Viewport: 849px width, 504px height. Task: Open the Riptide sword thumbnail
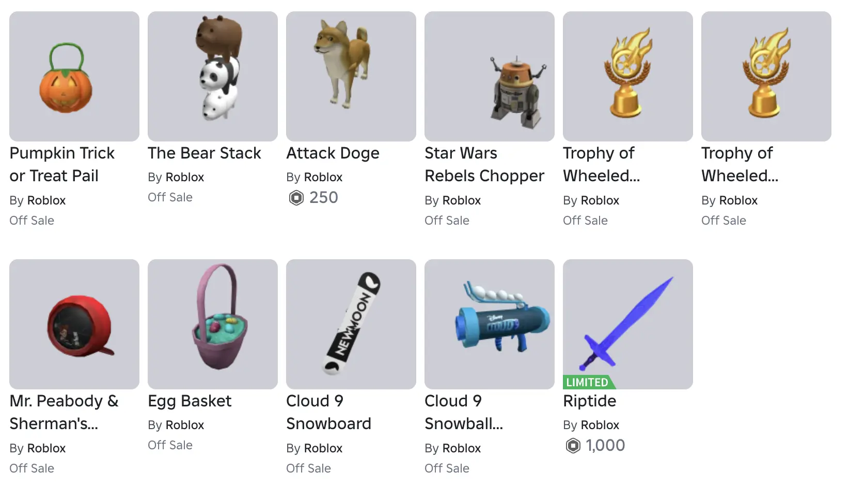tap(628, 324)
